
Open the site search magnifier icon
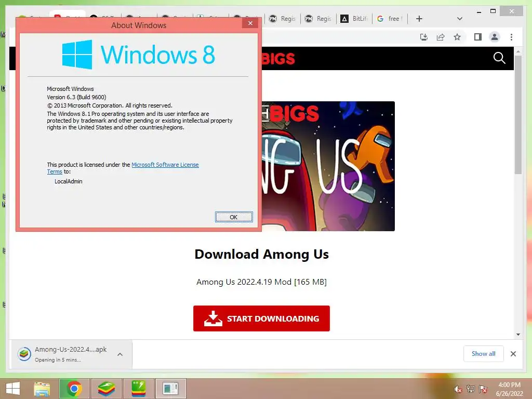(x=499, y=58)
